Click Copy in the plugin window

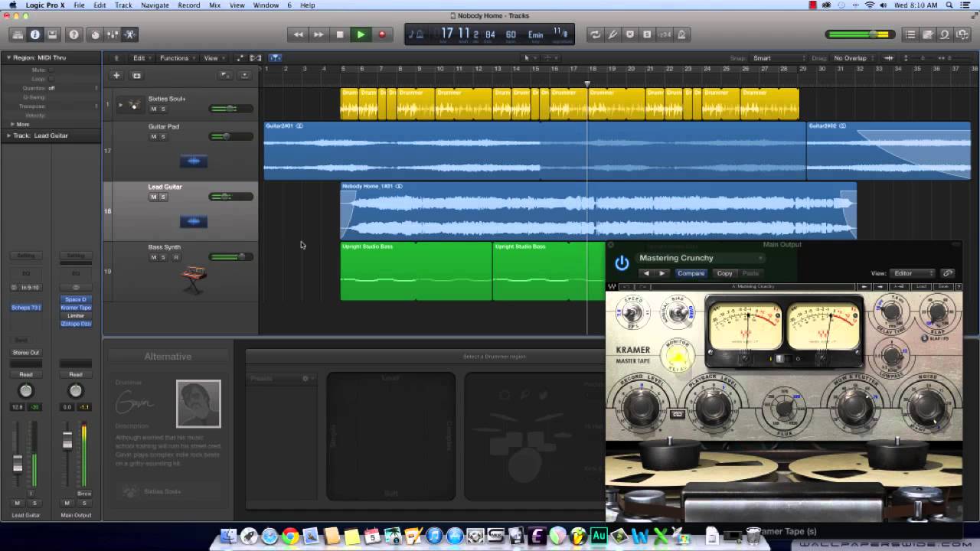[724, 273]
